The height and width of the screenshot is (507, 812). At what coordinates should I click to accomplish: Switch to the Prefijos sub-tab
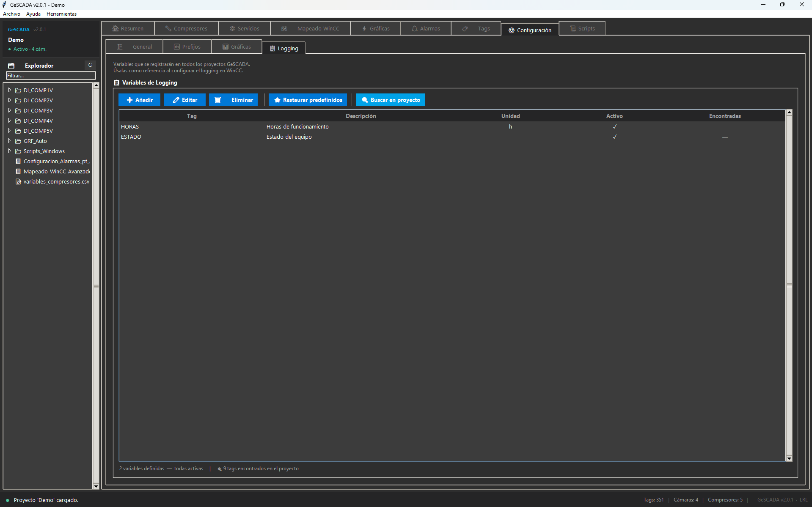pos(187,47)
